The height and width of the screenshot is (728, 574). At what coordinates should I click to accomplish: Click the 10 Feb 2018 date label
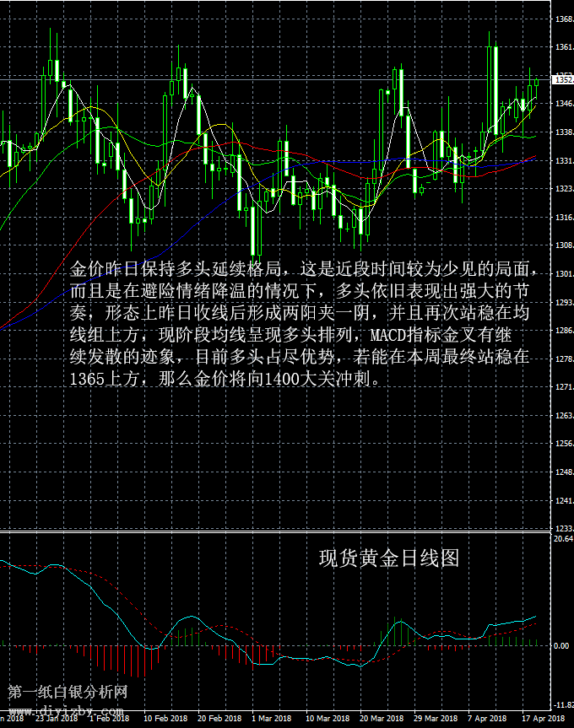(165, 719)
